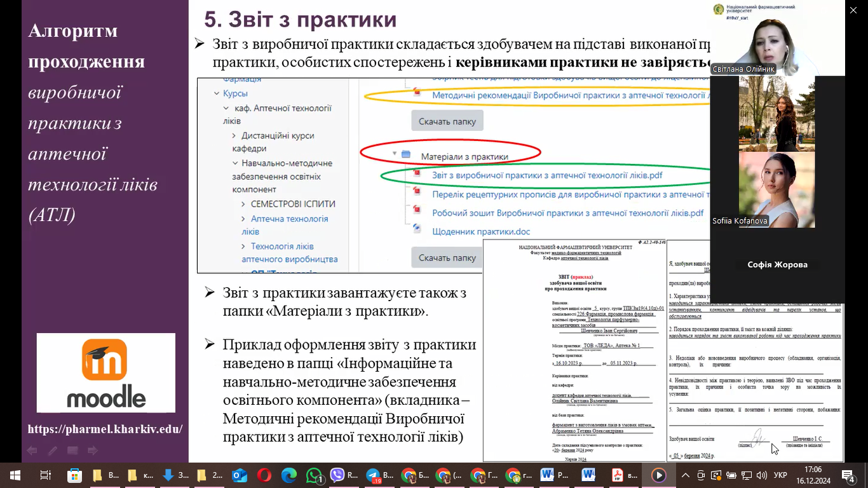Launch Microsoft Store from the taskbar

point(75,475)
